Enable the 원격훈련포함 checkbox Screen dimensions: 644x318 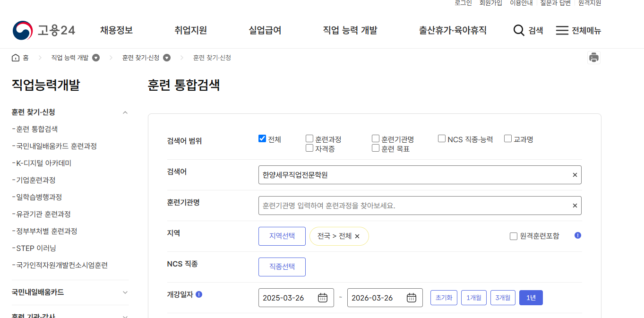514,236
